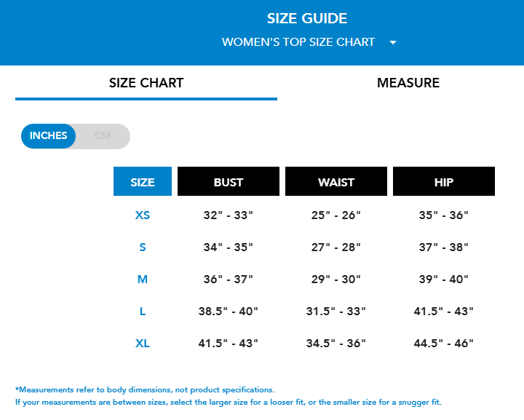The width and height of the screenshot is (524, 420).
Task: Select the S size row label
Action: (143, 247)
